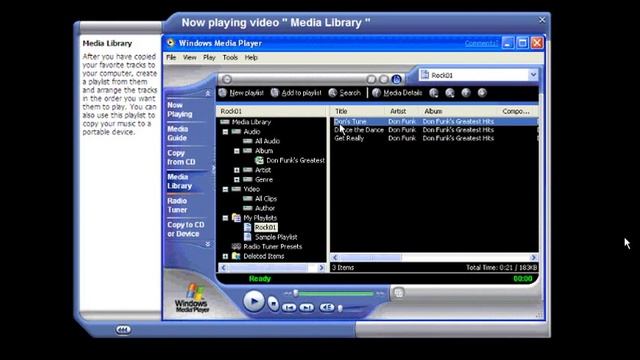640x360 pixels.
Task: Close the Now playing video tour window
Action: coord(542,20)
